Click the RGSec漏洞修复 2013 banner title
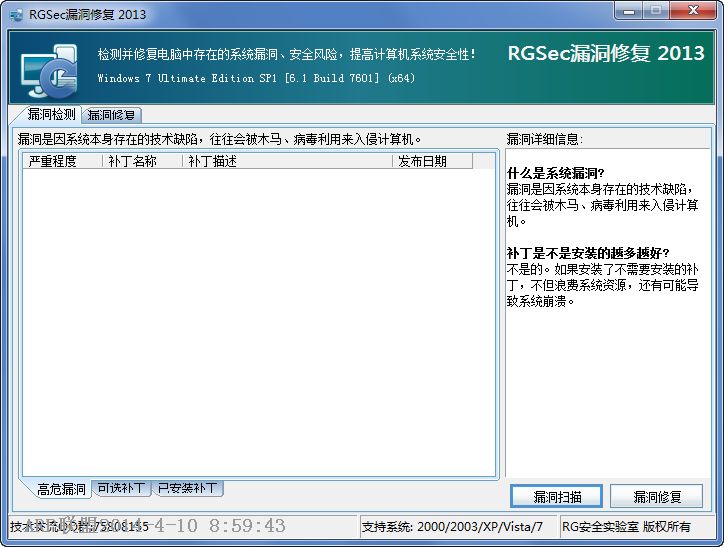This screenshot has height=547, width=724. click(606, 54)
